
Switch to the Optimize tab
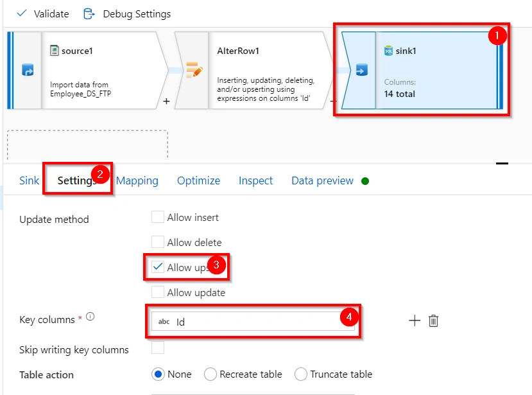[x=198, y=180]
